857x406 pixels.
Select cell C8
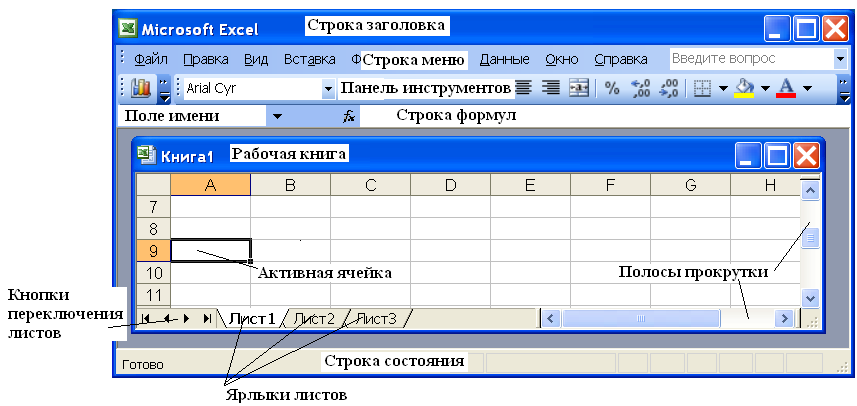370,228
